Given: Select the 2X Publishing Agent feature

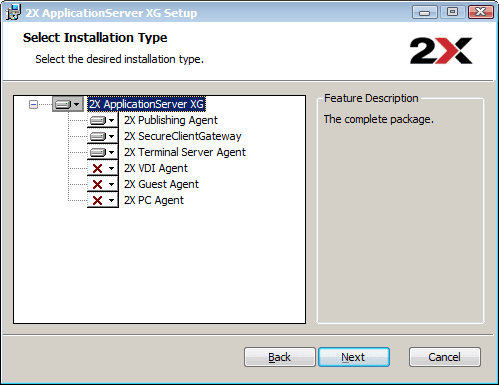Looking at the screenshot, I should pos(171,120).
